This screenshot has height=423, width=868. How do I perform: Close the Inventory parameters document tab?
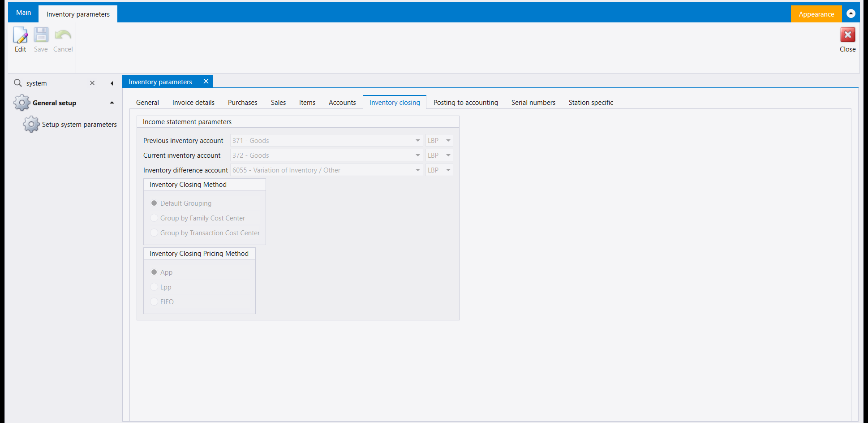click(x=206, y=81)
